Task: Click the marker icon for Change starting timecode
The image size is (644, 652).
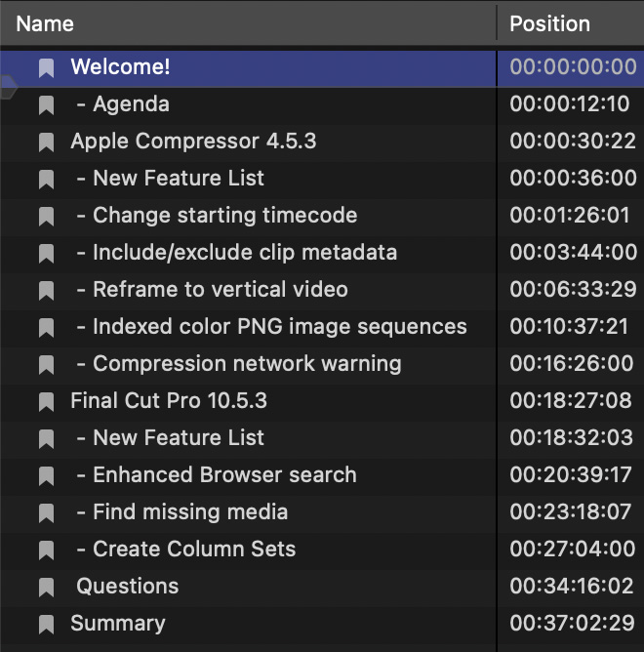Action: 46,217
